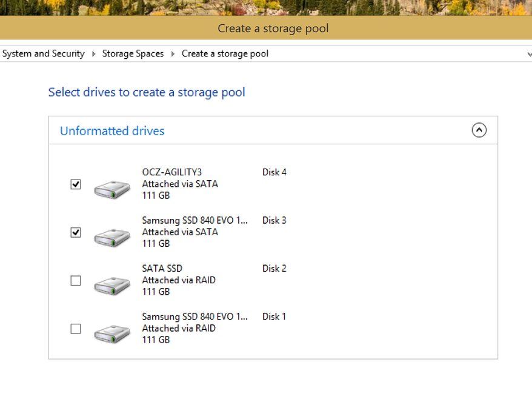Click the Disk 1 Samsung SSD drive icon
The width and height of the screenshot is (532, 399).
click(x=112, y=333)
